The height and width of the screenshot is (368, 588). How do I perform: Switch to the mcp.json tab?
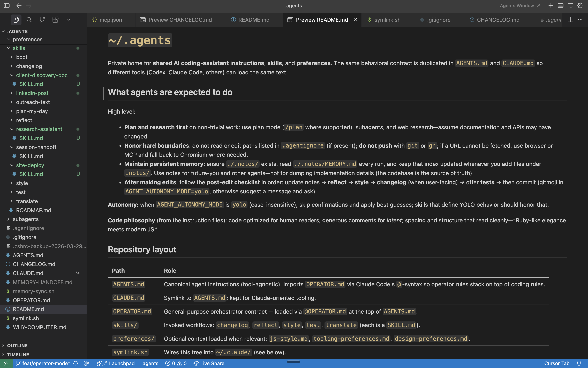click(x=111, y=20)
